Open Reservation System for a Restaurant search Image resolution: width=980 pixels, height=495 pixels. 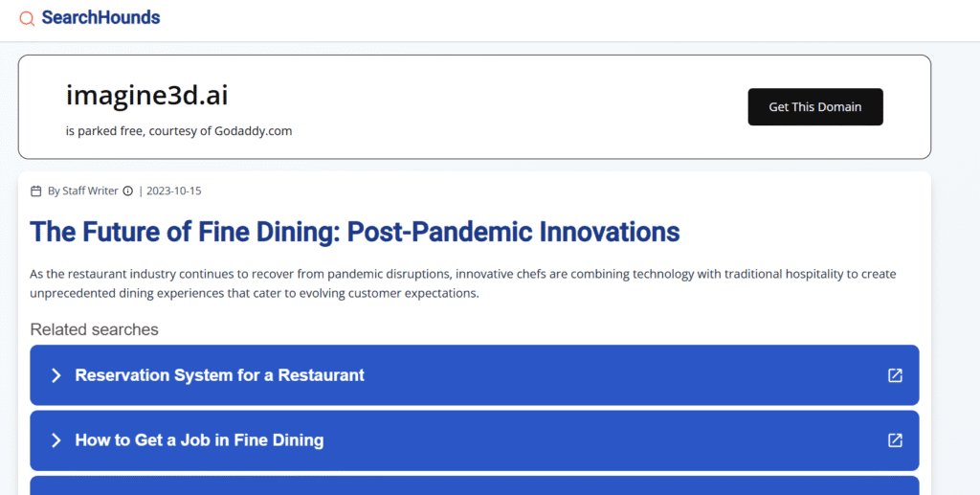point(219,375)
